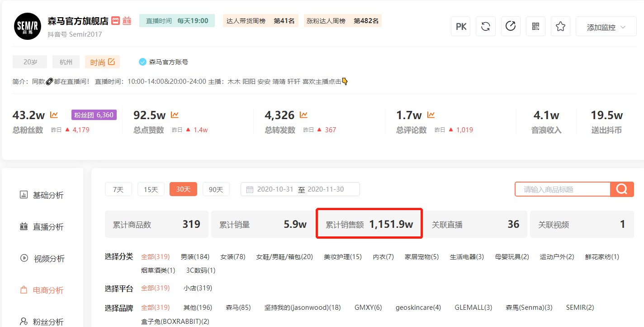The width and height of the screenshot is (644, 327).
Task: Select brand filter 盒子兔(BOXRABBIT)(2)
Action: tap(175, 321)
